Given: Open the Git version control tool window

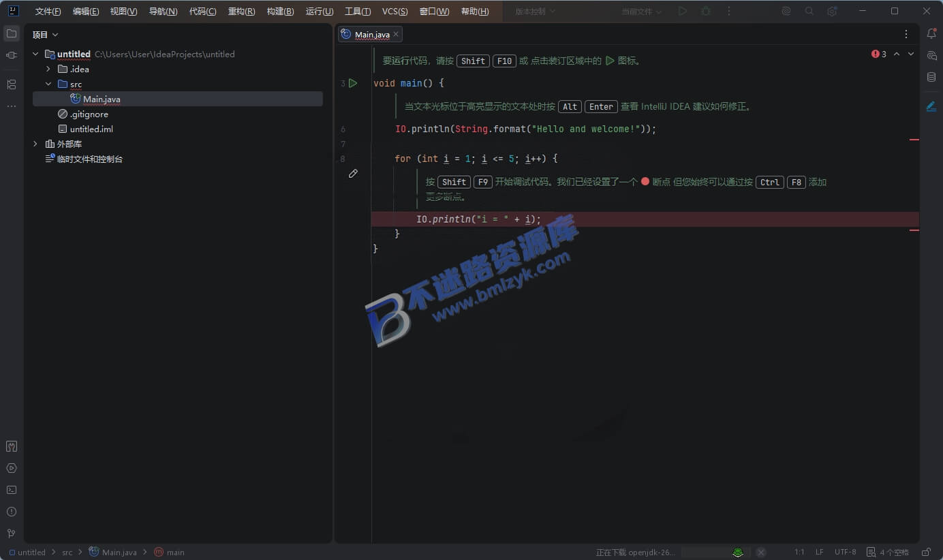Looking at the screenshot, I should [12, 533].
